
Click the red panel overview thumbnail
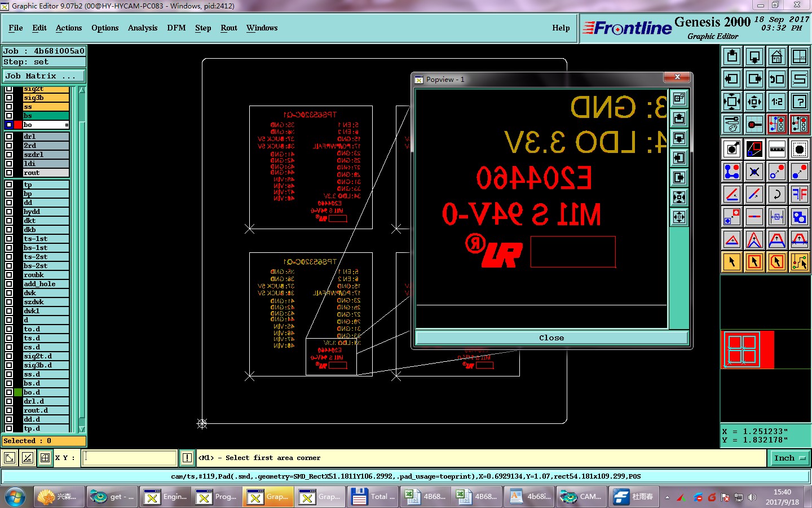coord(748,349)
